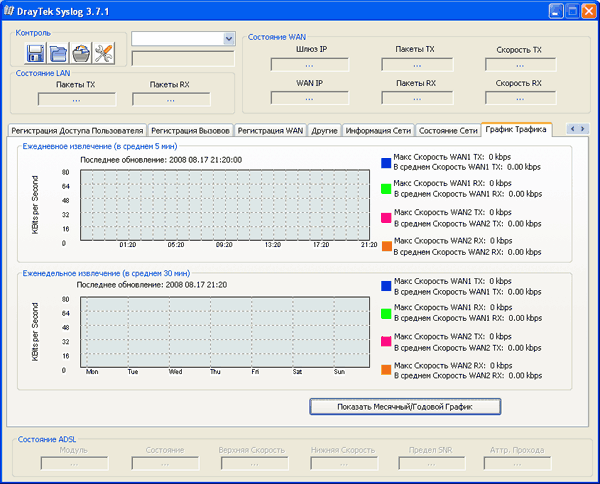Image resolution: width=600 pixels, height=484 pixels.
Task: Click orange WAN2 RX swatch in weekly legend
Action: (386, 370)
